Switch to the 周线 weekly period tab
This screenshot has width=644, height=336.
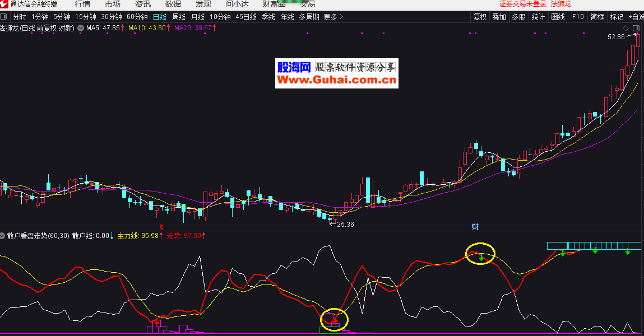179,17
